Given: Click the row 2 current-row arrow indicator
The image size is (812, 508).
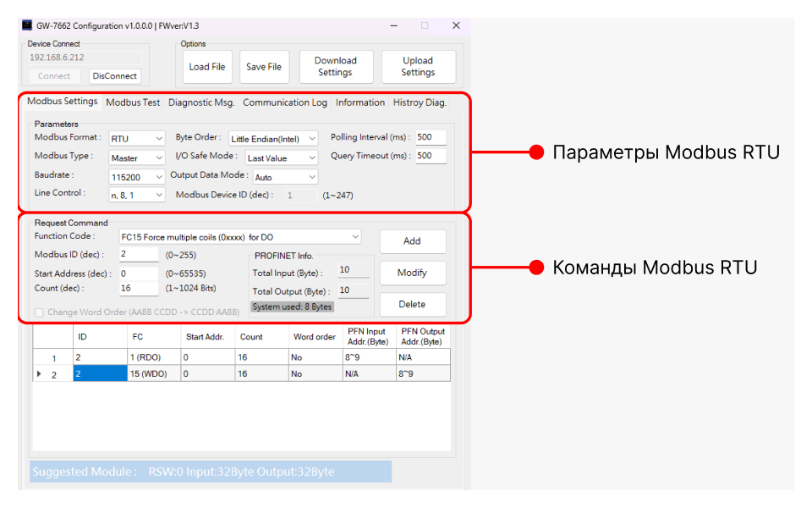Looking at the screenshot, I should (37, 373).
